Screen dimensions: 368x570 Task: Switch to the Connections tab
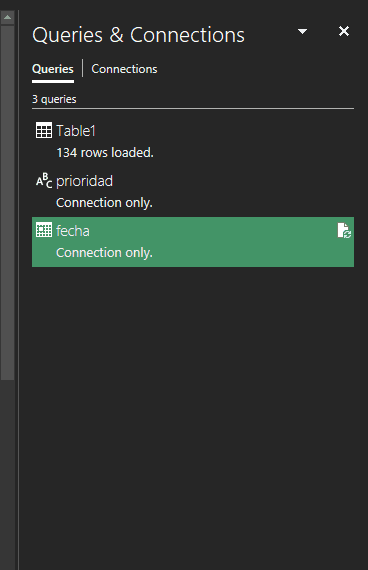[x=124, y=69]
